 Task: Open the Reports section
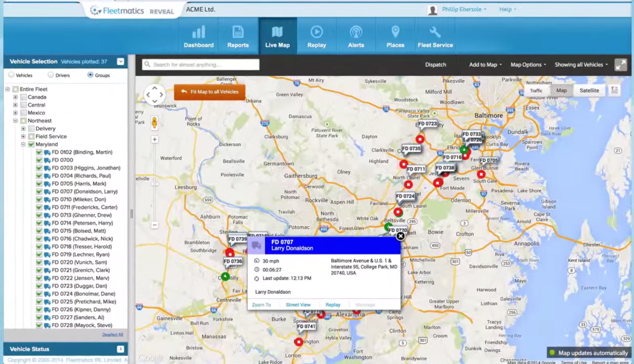point(238,36)
